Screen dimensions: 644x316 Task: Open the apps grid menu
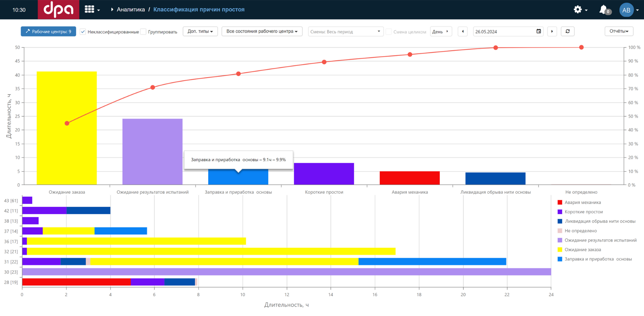coord(92,9)
